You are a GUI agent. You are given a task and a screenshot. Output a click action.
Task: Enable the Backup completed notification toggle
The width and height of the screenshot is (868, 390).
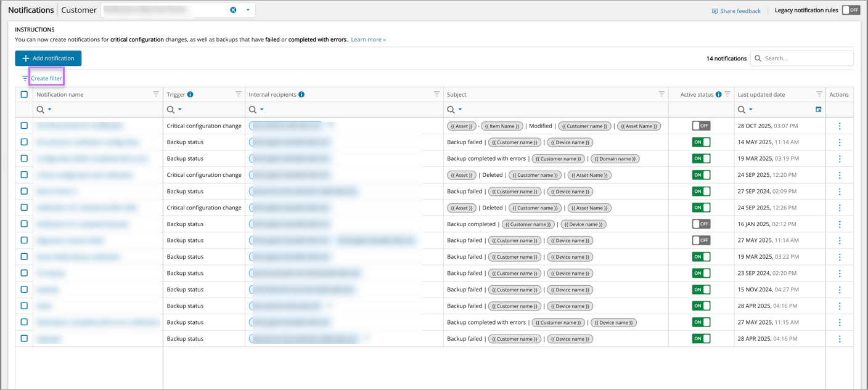(x=701, y=224)
